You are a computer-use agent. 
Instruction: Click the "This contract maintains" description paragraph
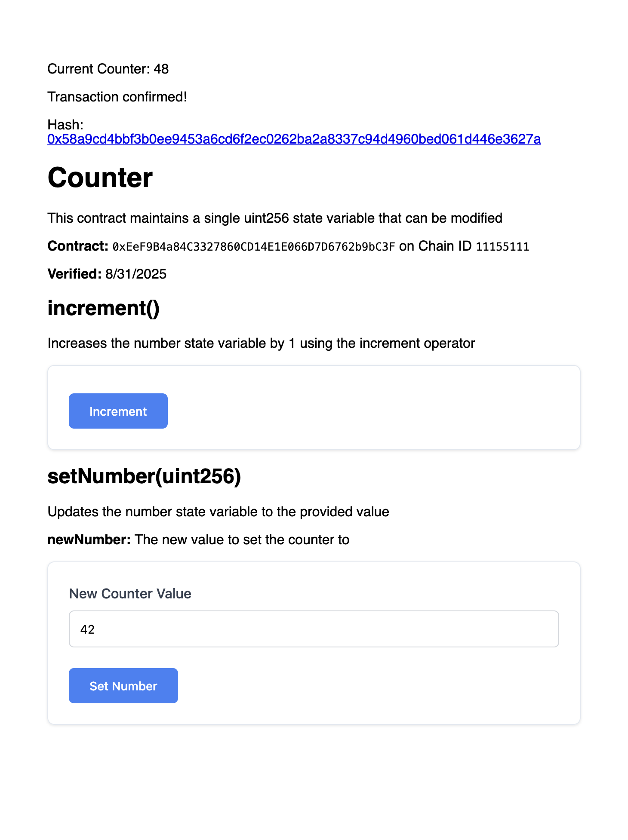275,218
